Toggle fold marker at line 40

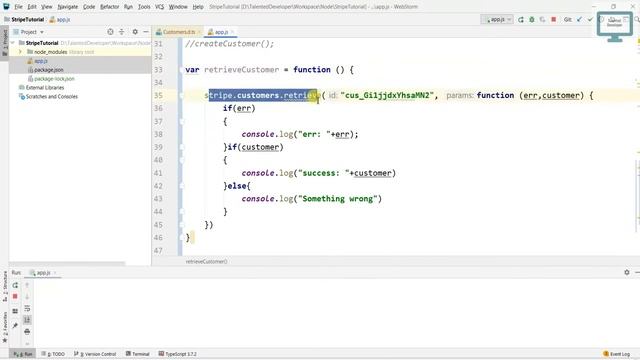coord(181,160)
